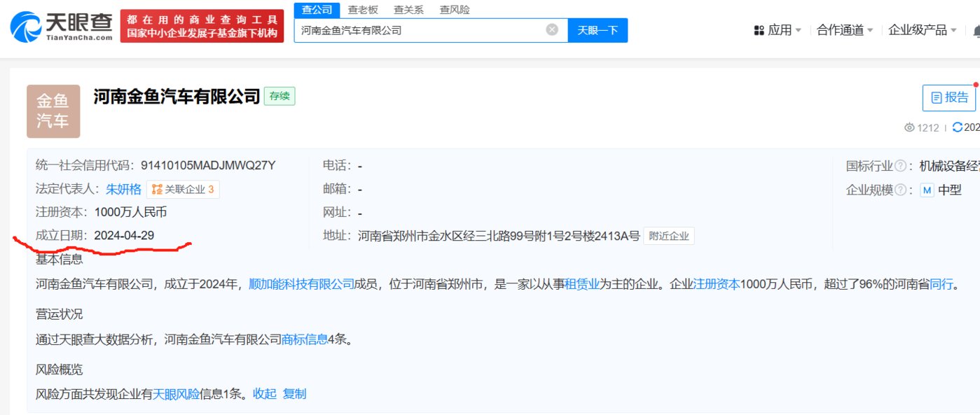This screenshot has width=980, height=415.
Task: Click the help icon beside 国标行业
Action: pyautogui.click(x=900, y=166)
